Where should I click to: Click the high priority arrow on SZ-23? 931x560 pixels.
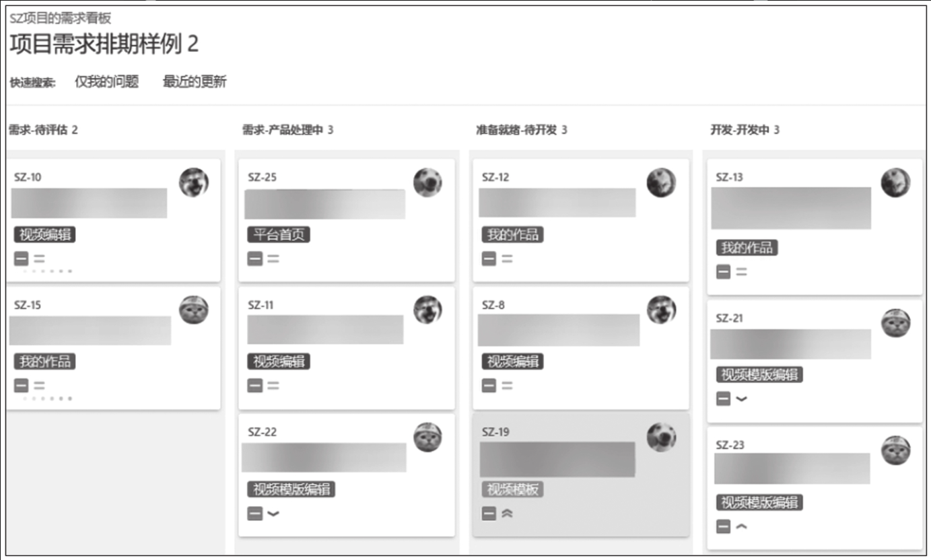tap(741, 526)
